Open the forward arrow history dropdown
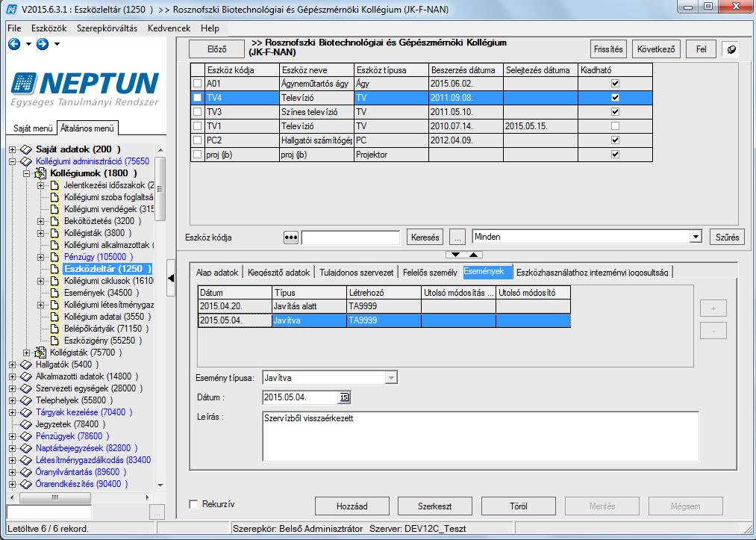Viewport: 756px width, 540px height. coord(57,44)
